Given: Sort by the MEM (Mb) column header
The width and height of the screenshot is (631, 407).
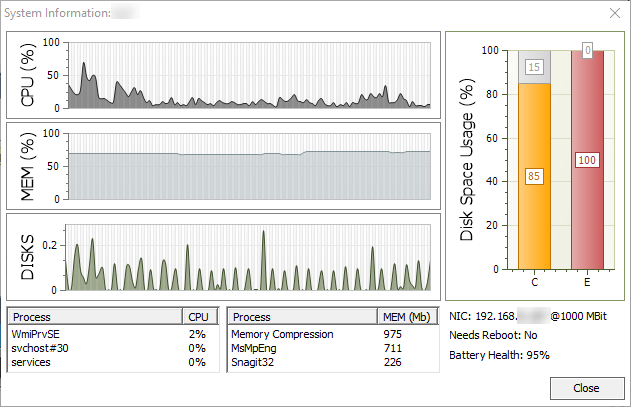Looking at the screenshot, I should pos(407,317).
